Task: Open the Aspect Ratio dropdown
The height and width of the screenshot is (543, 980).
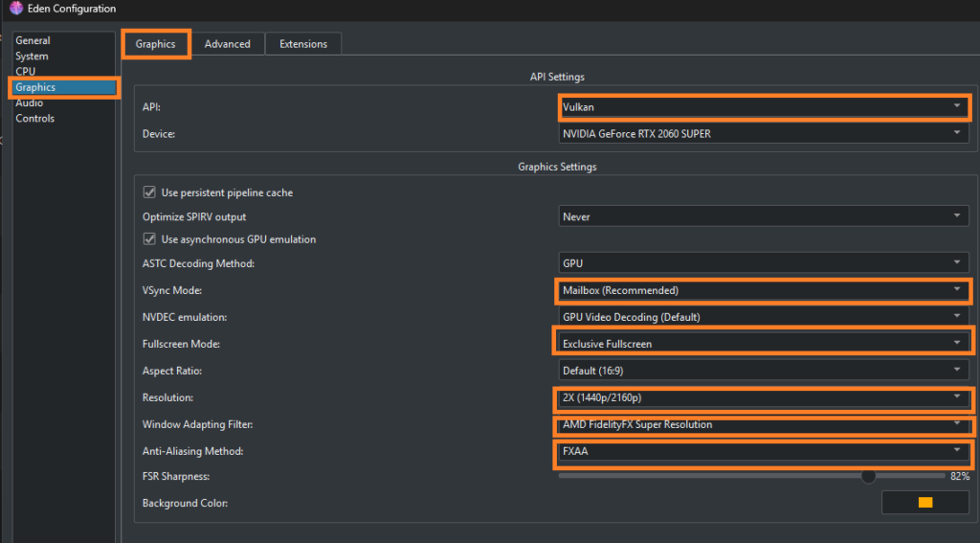Action: click(763, 371)
